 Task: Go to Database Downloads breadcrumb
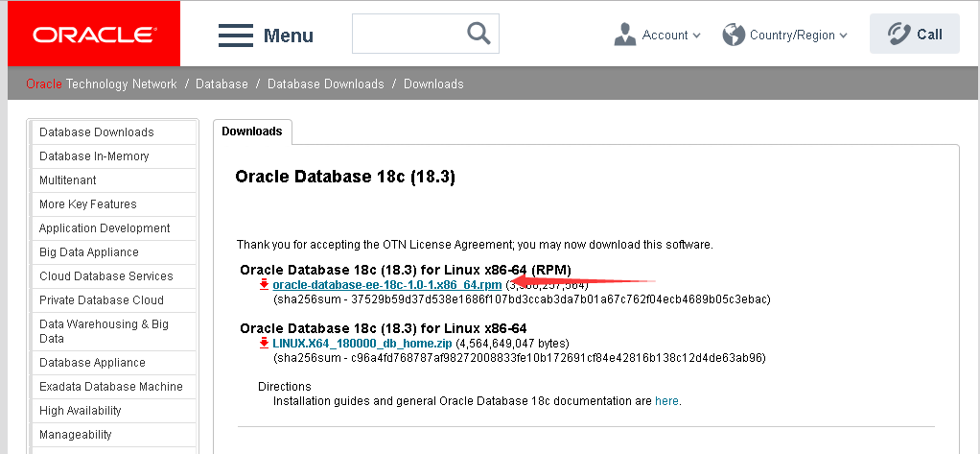point(326,84)
